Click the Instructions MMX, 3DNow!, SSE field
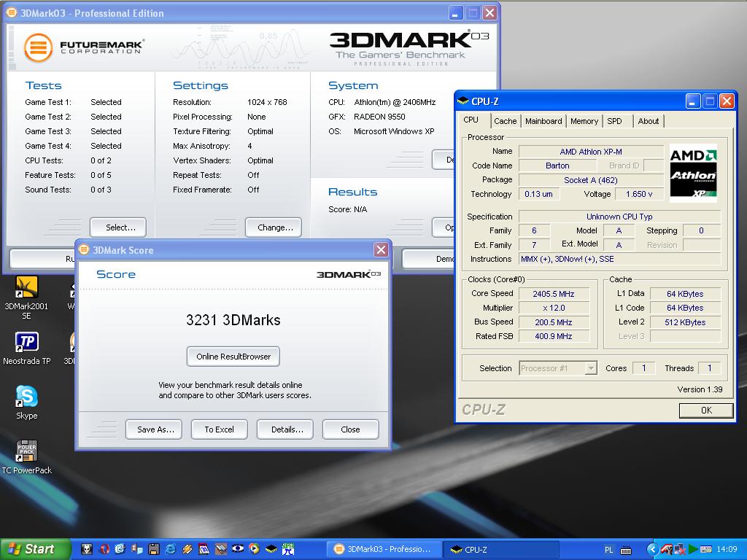The width and height of the screenshot is (747, 560). click(619, 259)
